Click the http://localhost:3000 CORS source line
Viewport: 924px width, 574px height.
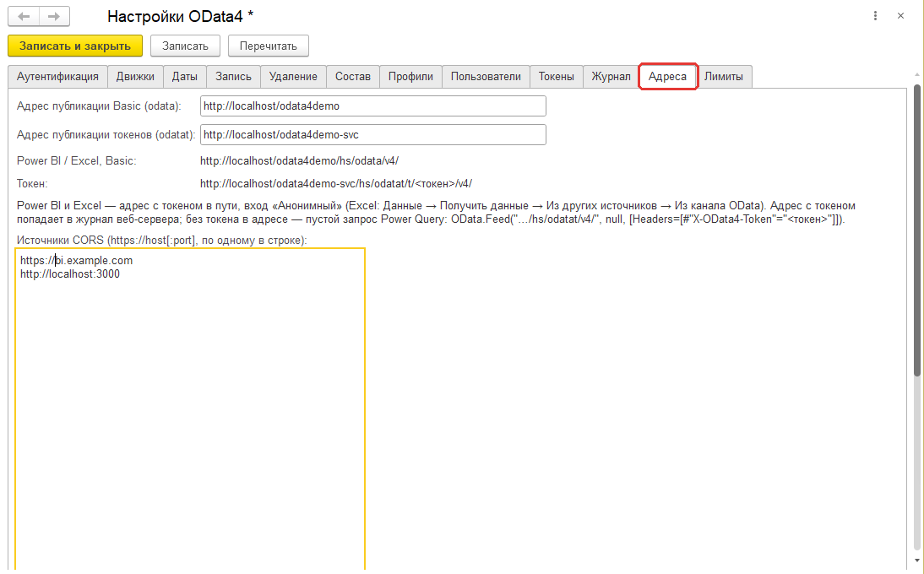coord(70,273)
